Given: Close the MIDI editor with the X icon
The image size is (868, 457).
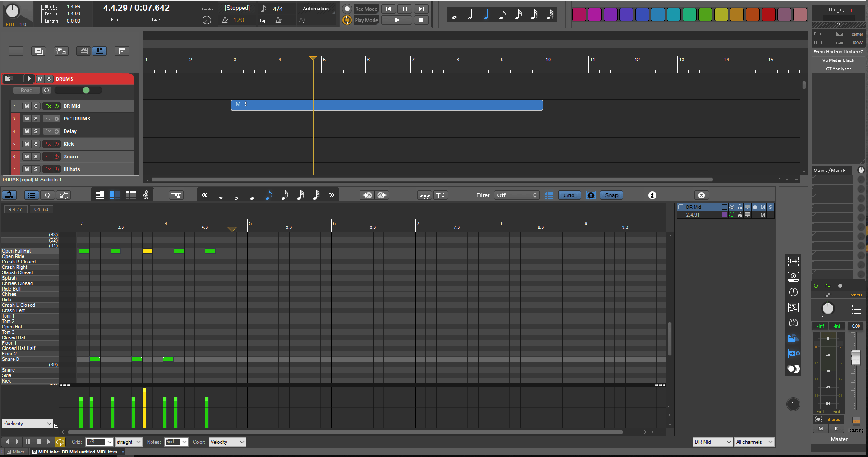Looking at the screenshot, I should pos(702,195).
